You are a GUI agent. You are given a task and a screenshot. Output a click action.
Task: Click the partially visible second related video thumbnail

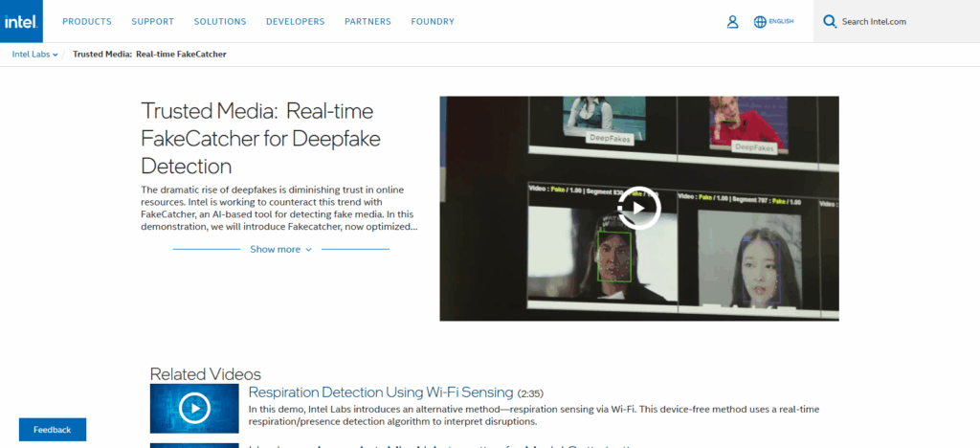[194, 444]
